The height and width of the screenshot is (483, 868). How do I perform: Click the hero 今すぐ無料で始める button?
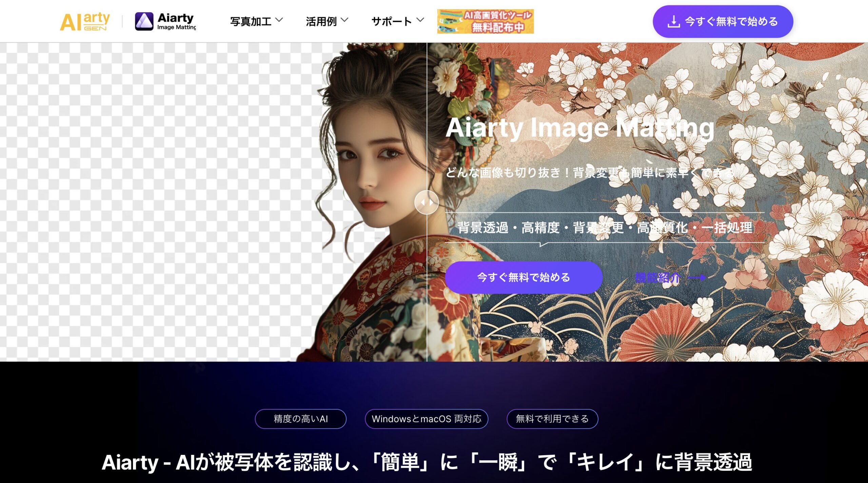524,277
